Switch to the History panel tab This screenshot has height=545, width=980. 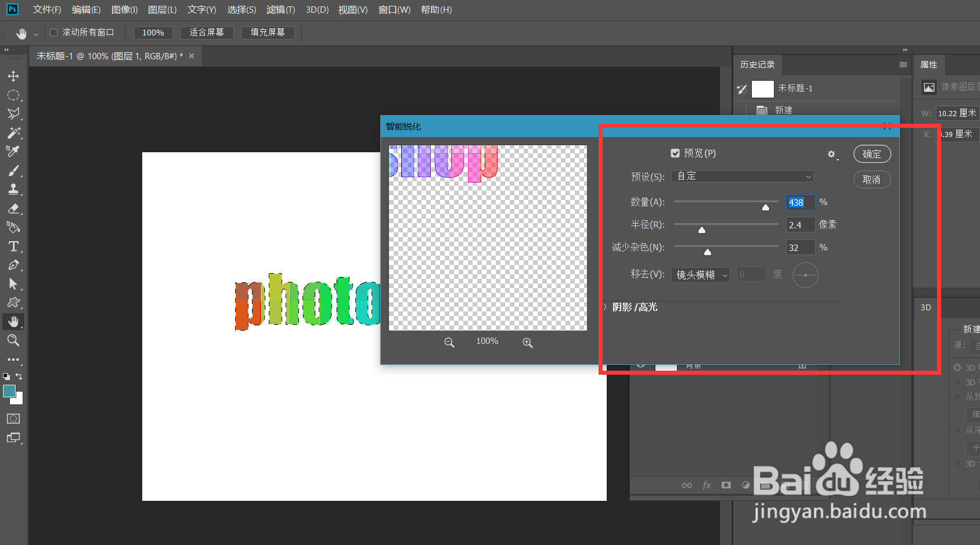pyautogui.click(x=757, y=64)
